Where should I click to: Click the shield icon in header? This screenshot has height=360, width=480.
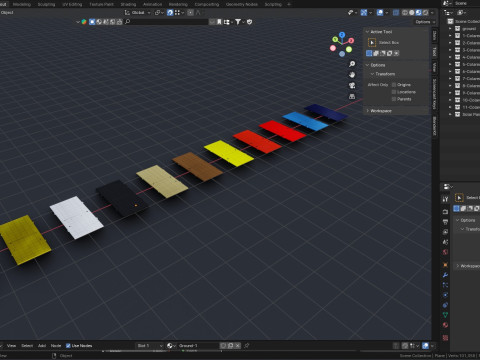point(249,22)
